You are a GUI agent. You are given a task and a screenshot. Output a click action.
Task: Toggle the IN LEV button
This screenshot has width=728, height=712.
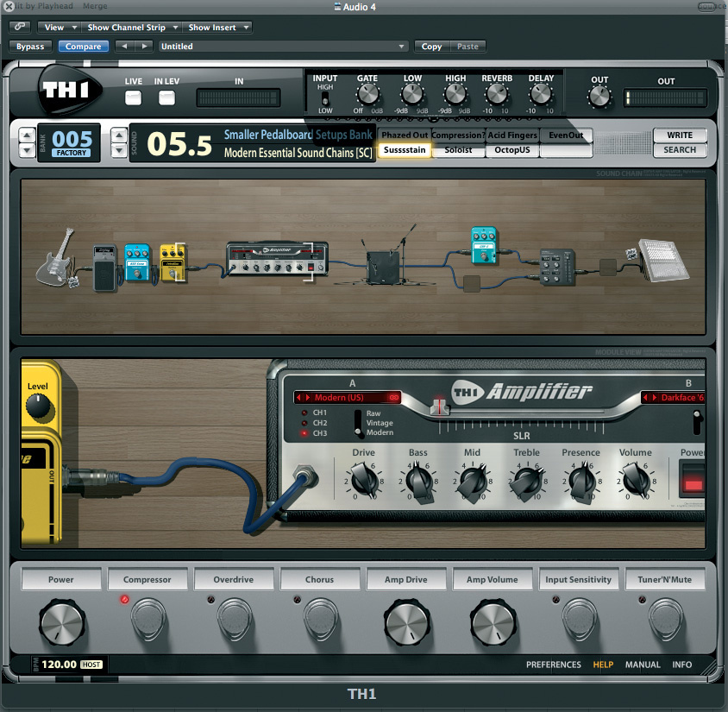point(166,98)
